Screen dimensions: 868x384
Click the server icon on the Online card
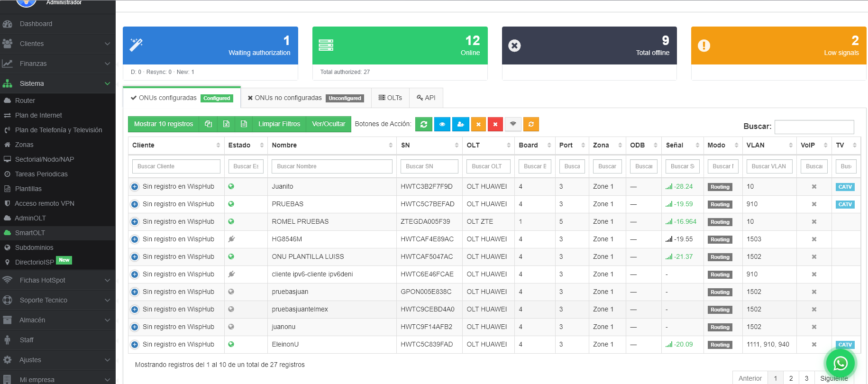[326, 45]
